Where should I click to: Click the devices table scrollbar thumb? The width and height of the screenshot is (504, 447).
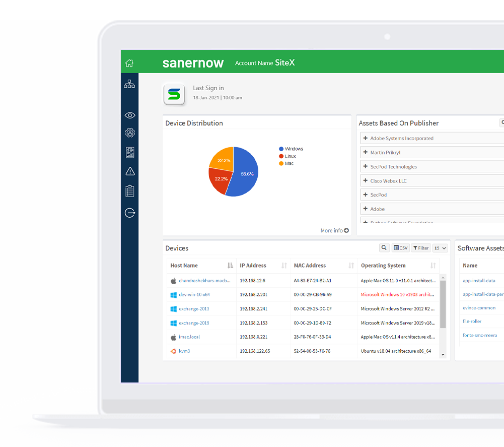(443, 304)
